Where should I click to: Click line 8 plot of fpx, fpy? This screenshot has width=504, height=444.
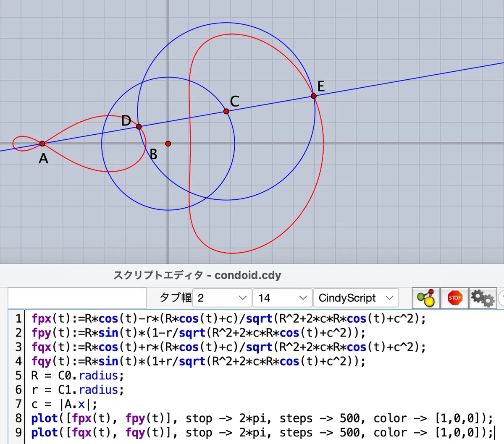point(262,418)
